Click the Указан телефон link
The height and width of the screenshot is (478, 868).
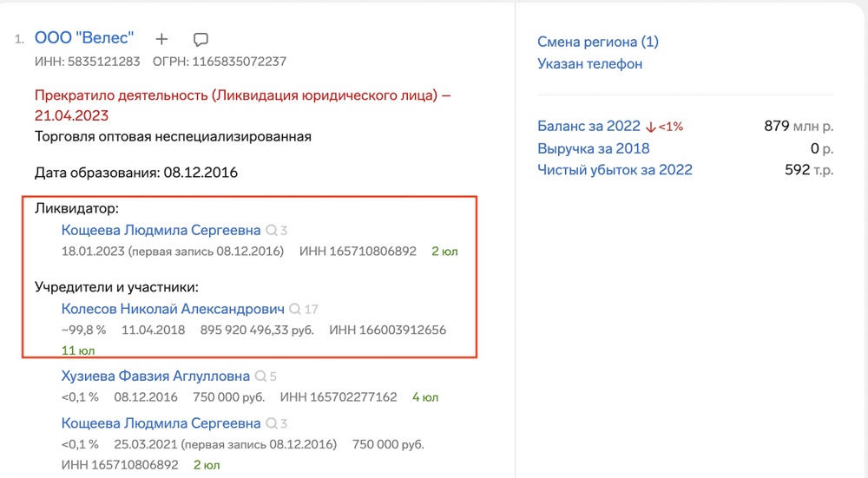589,63
